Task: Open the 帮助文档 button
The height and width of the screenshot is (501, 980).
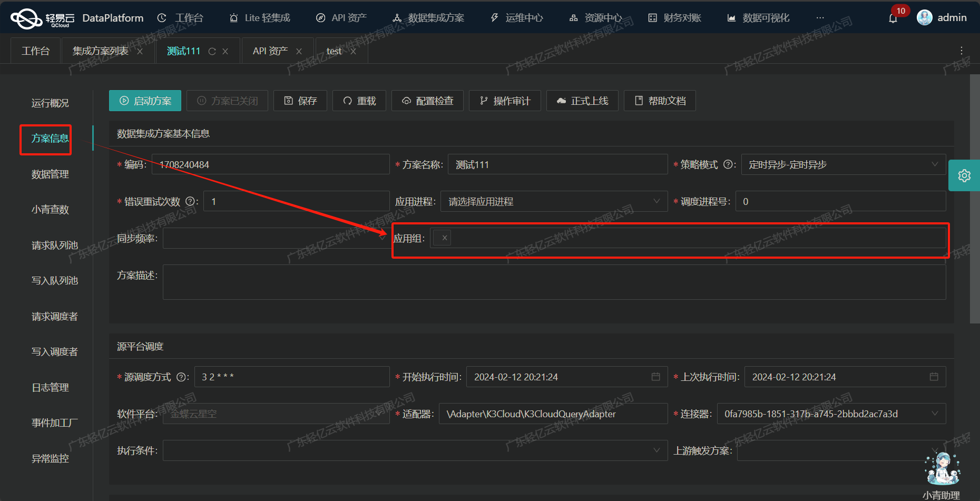Action: coord(660,101)
